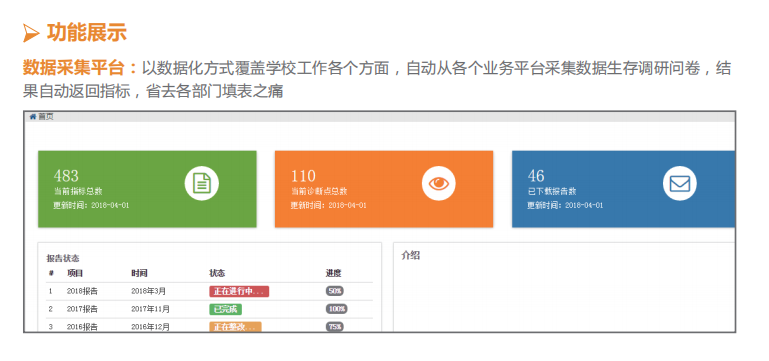Click the eye icon on the orange card
This screenshot has height=361, width=769.
(438, 183)
